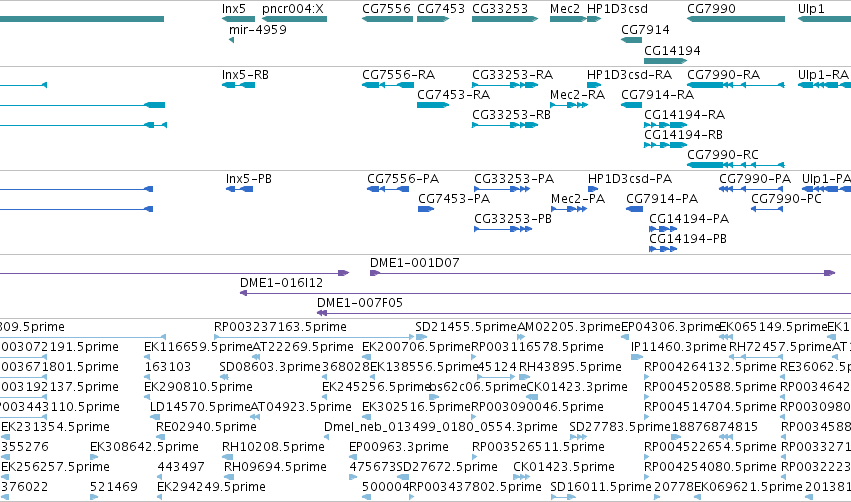Select the AM02205.3prime EST
851x502 pixels.
click(521, 338)
